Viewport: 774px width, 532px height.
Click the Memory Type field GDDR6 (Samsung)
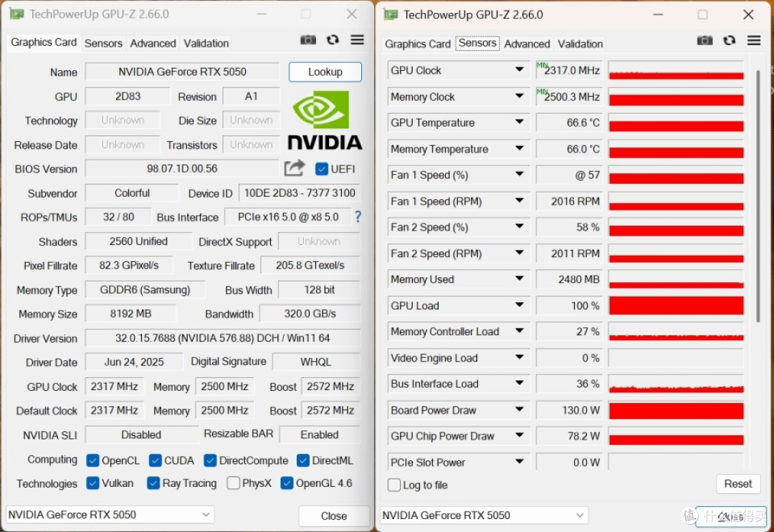tap(145, 289)
